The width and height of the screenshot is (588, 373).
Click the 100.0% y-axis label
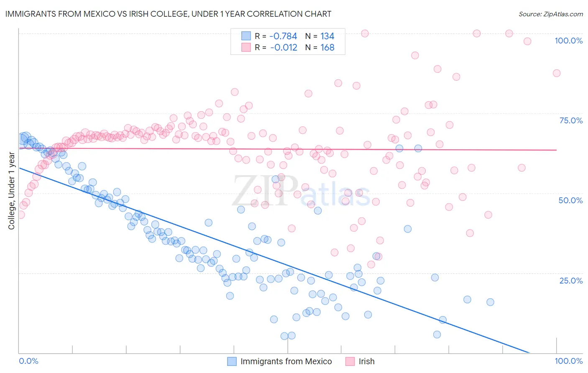[569, 41]
